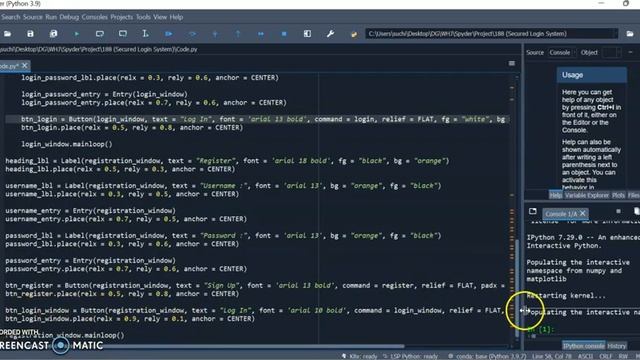
Task: Click the Kite ready status
Action: click(360, 356)
